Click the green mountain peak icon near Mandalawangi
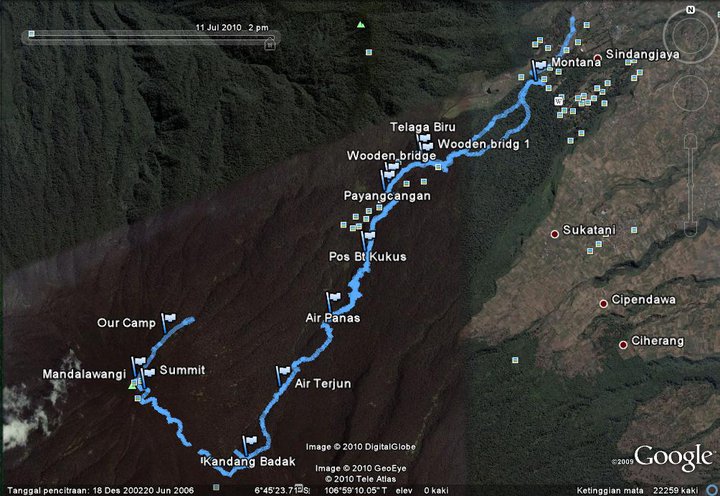720x496 pixels. pyautogui.click(x=133, y=385)
